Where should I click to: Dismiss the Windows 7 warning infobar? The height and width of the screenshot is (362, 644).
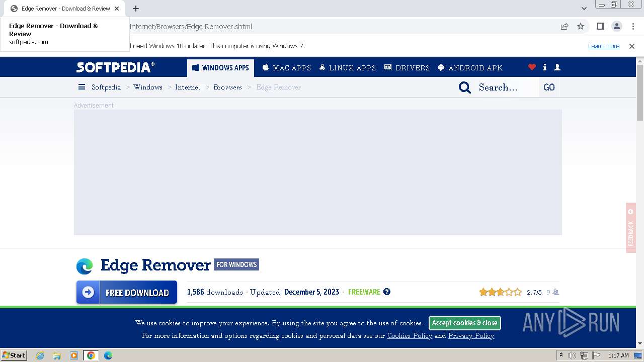(x=632, y=46)
